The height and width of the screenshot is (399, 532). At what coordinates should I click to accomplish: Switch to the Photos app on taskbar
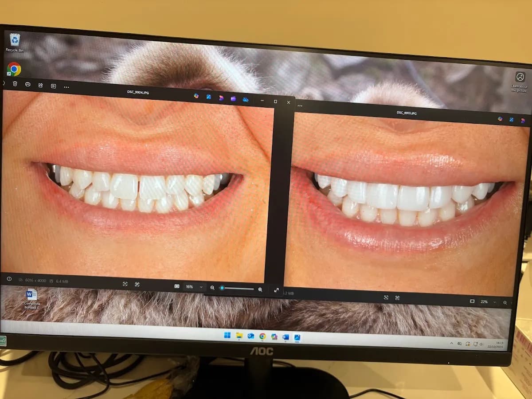297,338
